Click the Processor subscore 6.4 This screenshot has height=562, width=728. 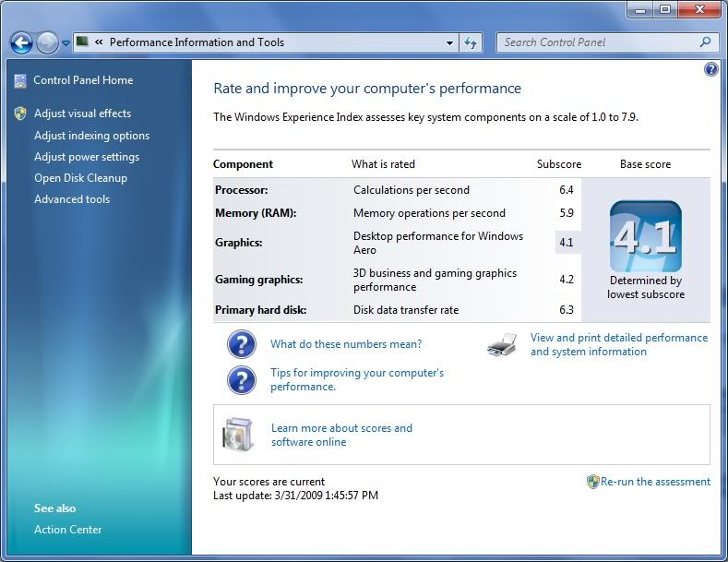click(x=567, y=190)
